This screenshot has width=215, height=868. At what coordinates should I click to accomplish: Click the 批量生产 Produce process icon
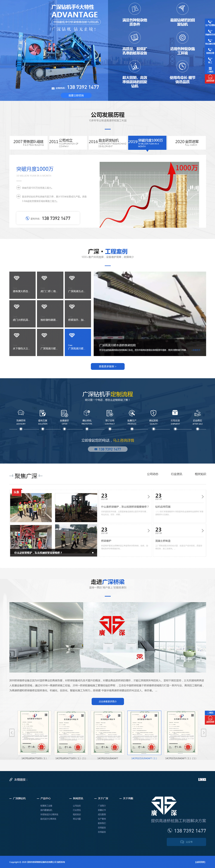[x=132, y=413]
